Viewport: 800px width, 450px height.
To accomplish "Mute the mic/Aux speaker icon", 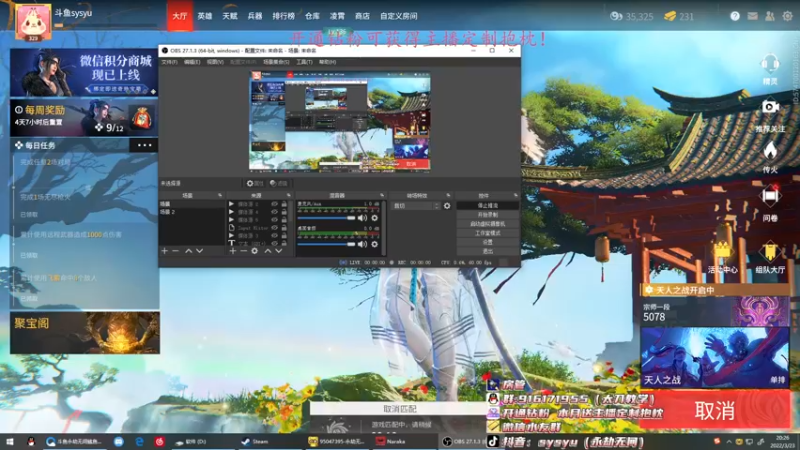I will pyautogui.click(x=362, y=218).
